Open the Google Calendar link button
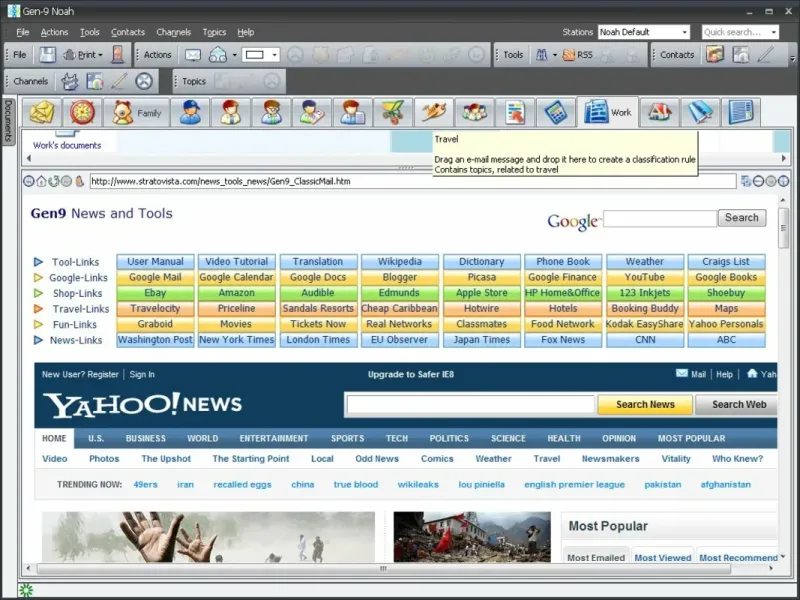 click(236, 277)
